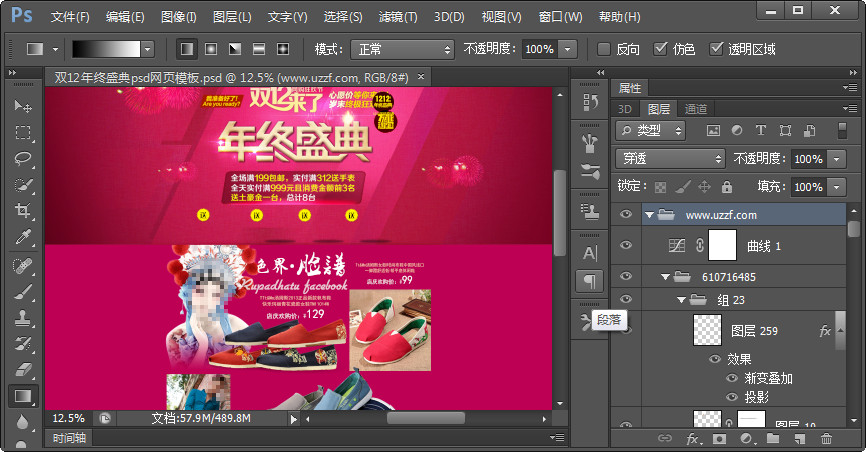This screenshot has width=866, height=452.
Task: Filter layers by pixel type
Action: pos(713,130)
